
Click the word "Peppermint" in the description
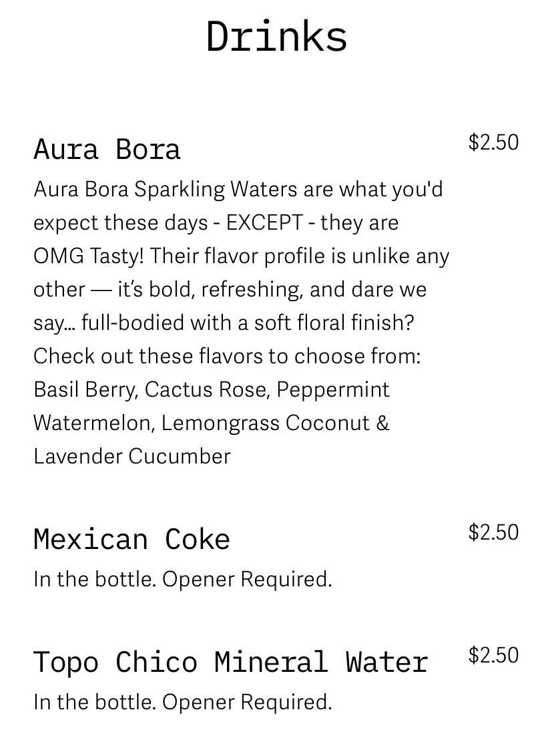pos(333,389)
